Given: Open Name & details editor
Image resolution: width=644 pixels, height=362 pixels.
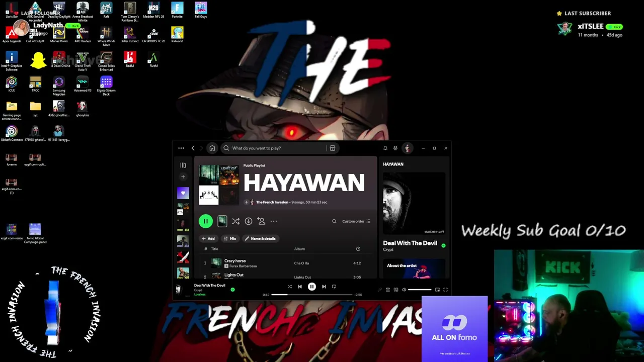Looking at the screenshot, I should (260, 239).
